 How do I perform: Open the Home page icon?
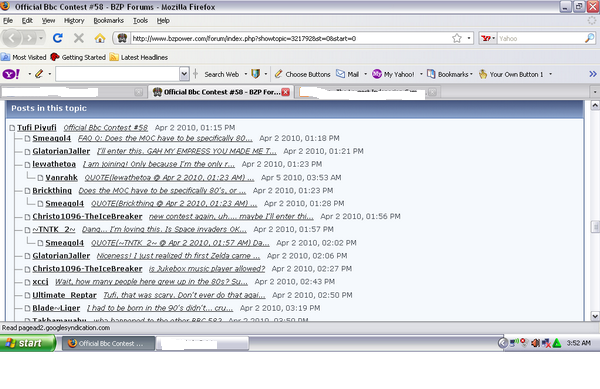point(100,38)
